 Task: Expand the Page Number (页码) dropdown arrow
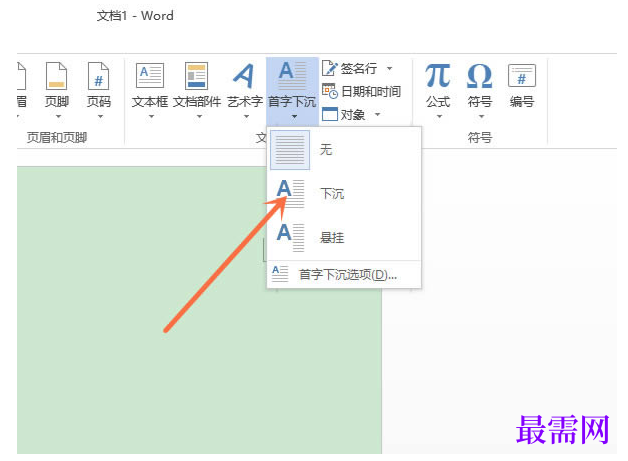click(x=101, y=117)
